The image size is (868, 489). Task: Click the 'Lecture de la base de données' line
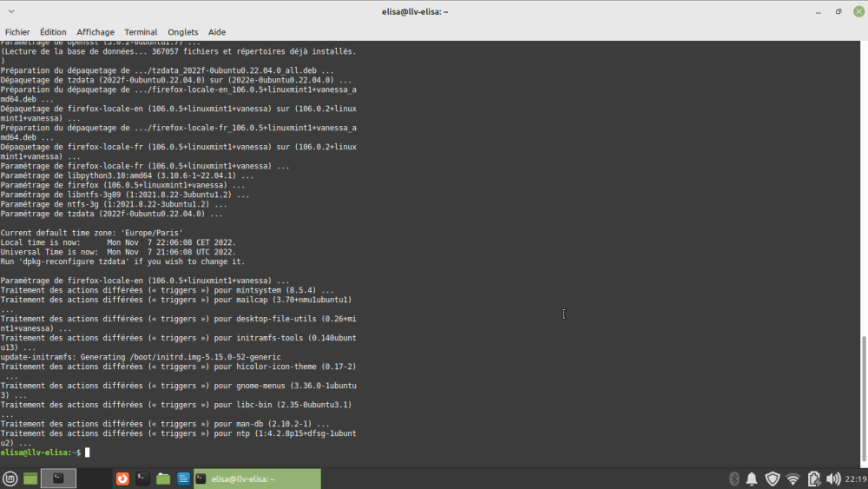click(178, 51)
